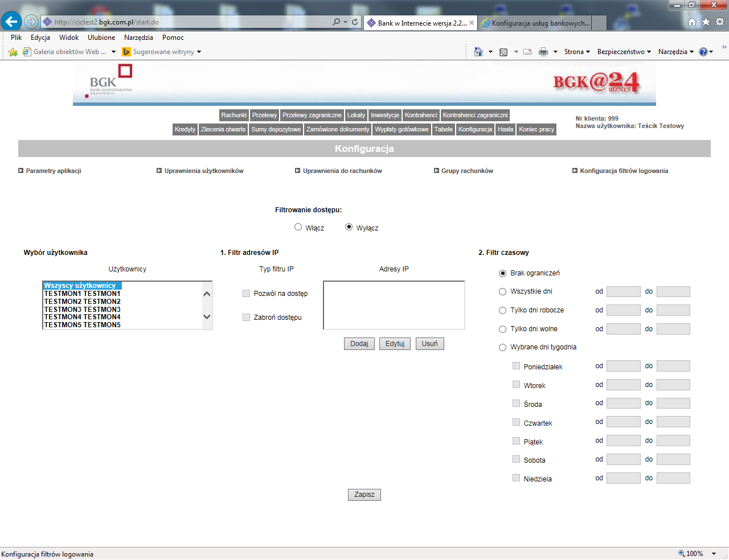Select Wszystkie dni radio option

[x=502, y=291]
